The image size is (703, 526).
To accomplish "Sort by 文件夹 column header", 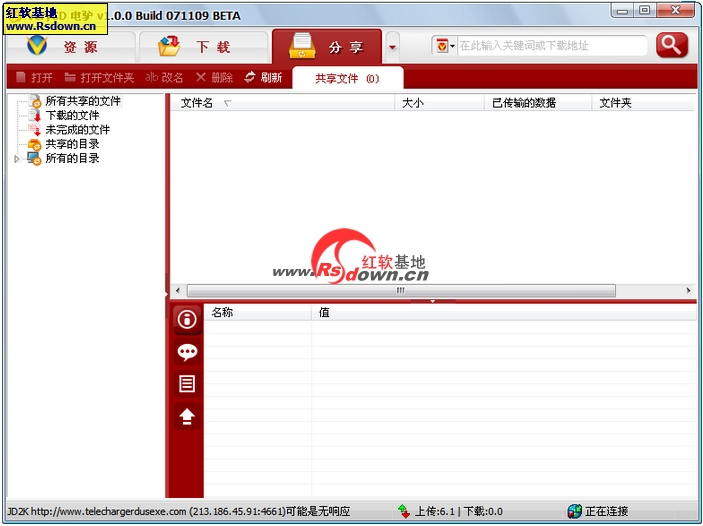I will 643,103.
